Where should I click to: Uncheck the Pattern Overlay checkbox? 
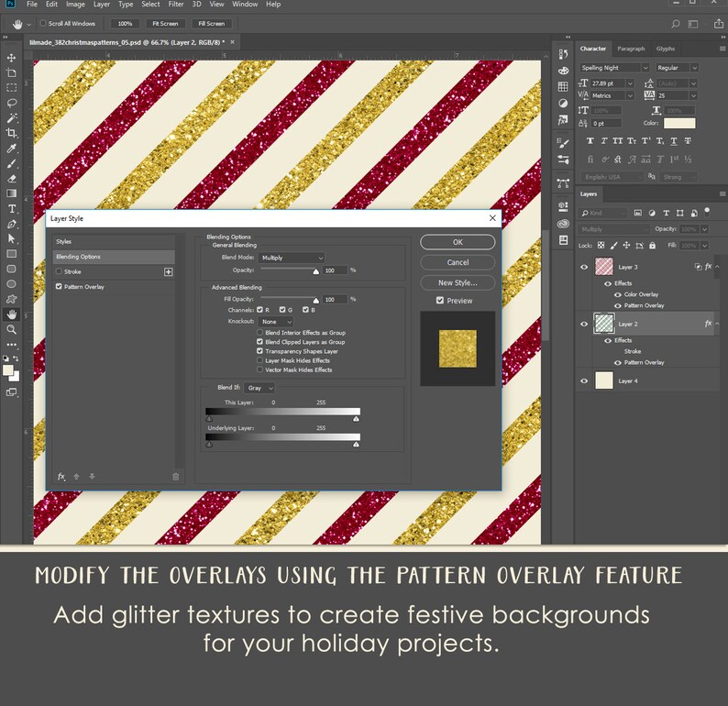59,287
